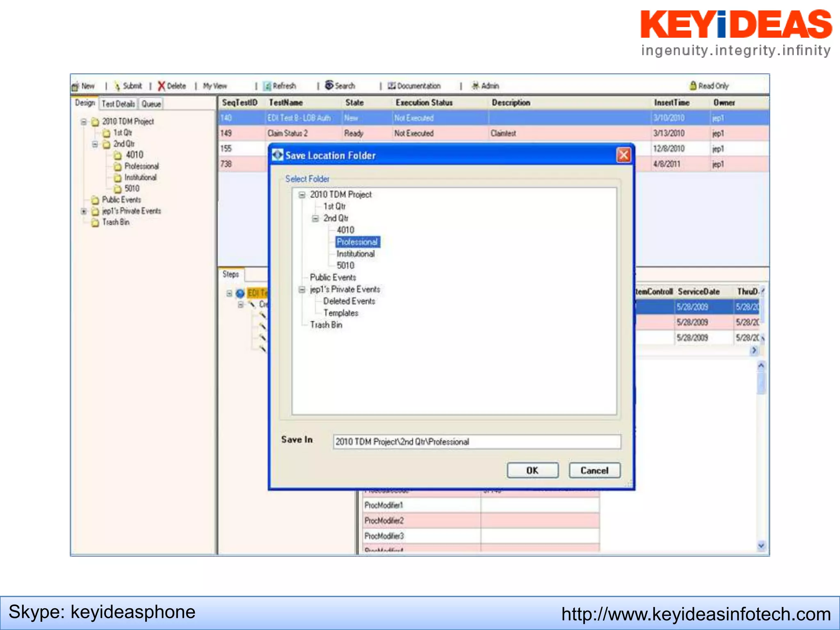
Task: Click the Public Events folder icon in sidebar
Action: pyautogui.click(x=95, y=200)
